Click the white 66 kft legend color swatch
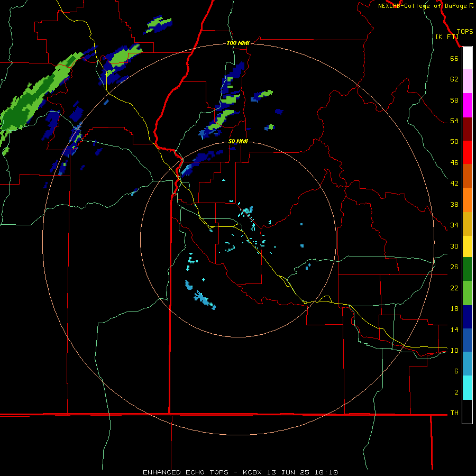 467,58
